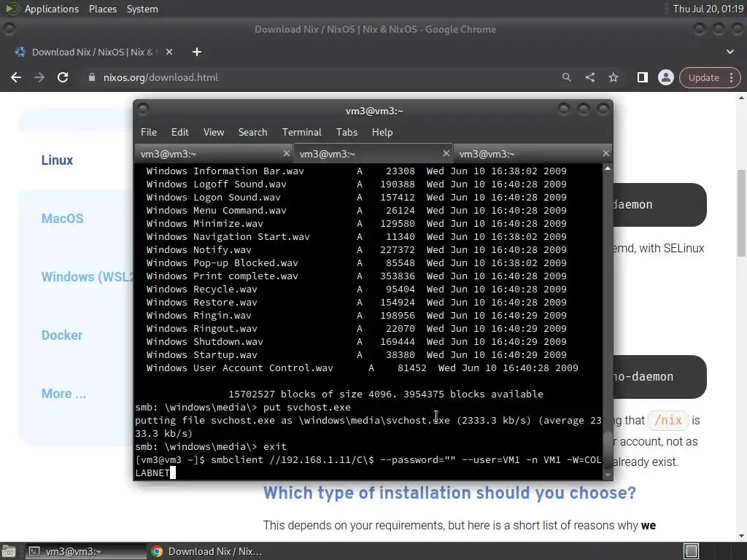
Task: Open the Terminal menu in the terminal
Action: click(301, 132)
